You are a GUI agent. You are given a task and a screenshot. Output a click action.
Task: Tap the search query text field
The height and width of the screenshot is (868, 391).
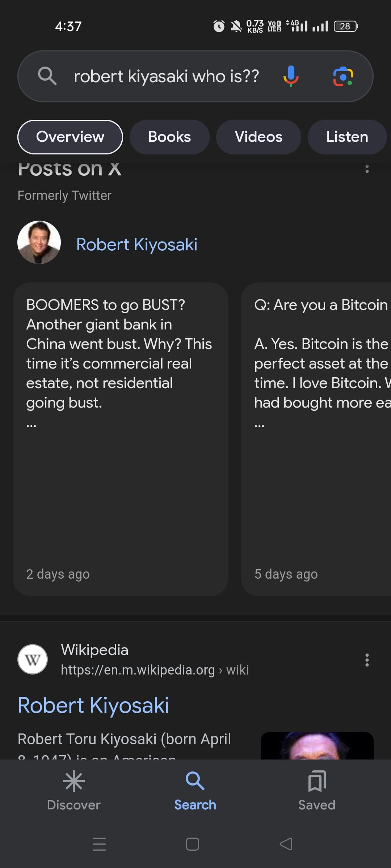point(166,76)
